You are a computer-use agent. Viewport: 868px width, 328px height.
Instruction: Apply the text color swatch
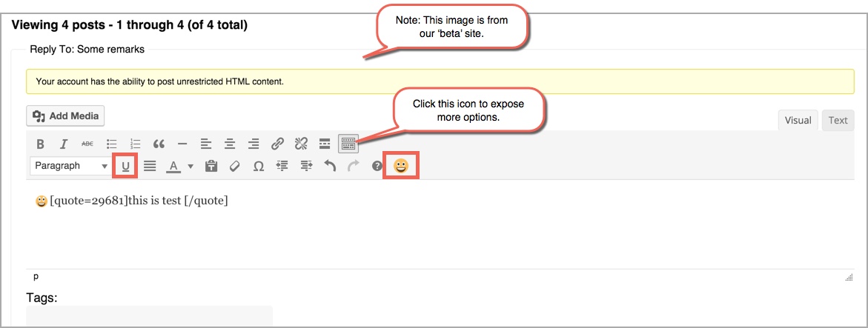pyautogui.click(x=173, y=167)
